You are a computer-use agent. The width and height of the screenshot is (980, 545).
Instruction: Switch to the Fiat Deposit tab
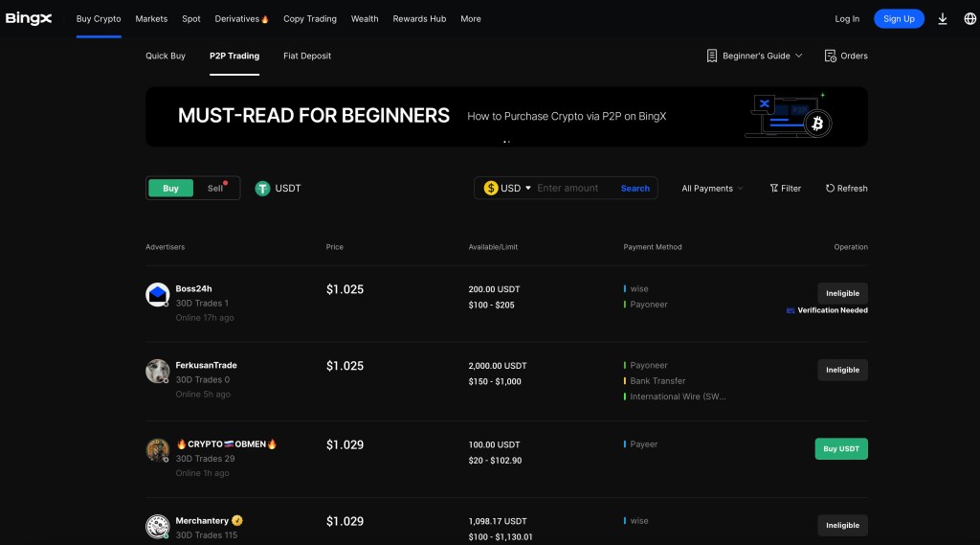tap(307, 56)
